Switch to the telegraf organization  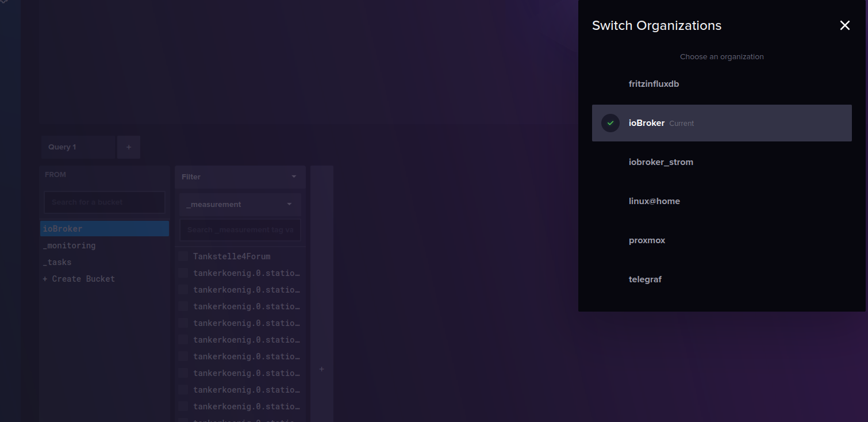(x=721, y=279)
